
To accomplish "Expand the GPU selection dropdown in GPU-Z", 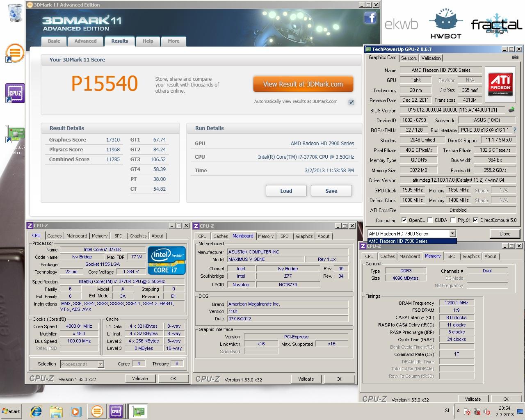I will (452, 233).
